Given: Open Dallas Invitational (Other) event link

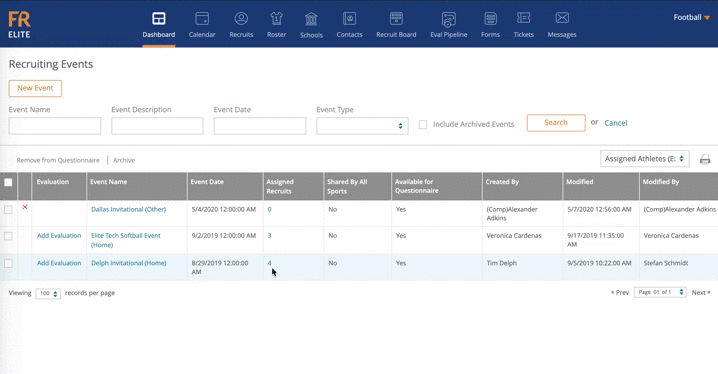Looking at the screenshot, I should click(x=128, y=209).
